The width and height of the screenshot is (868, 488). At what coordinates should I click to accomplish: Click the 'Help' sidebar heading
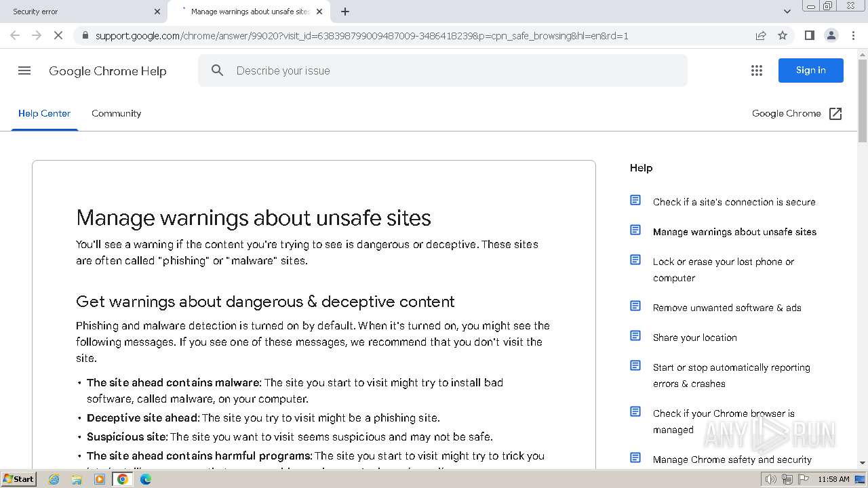pyautogui.click(x=641, y=168)
